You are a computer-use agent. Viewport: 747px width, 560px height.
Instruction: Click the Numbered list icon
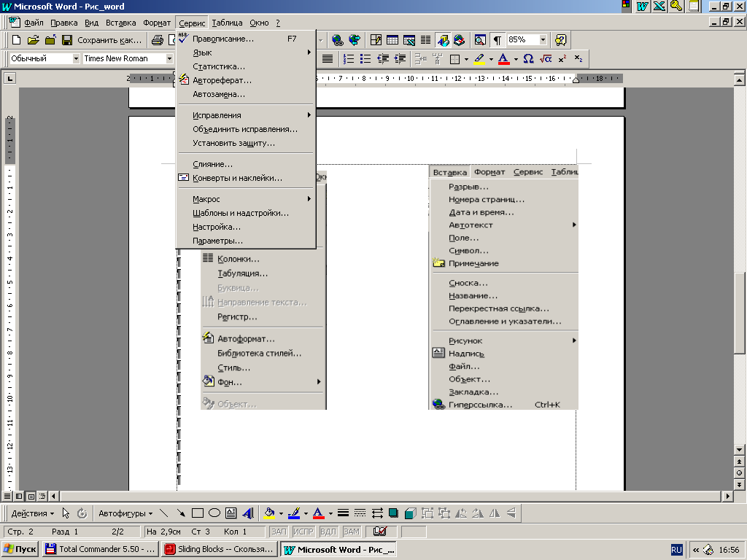click(349, 58)
